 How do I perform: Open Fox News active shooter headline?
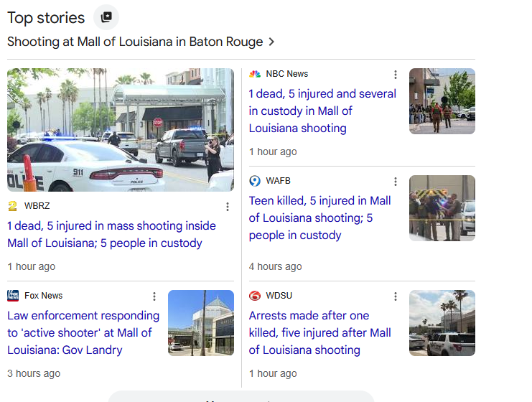pos(83,332)
